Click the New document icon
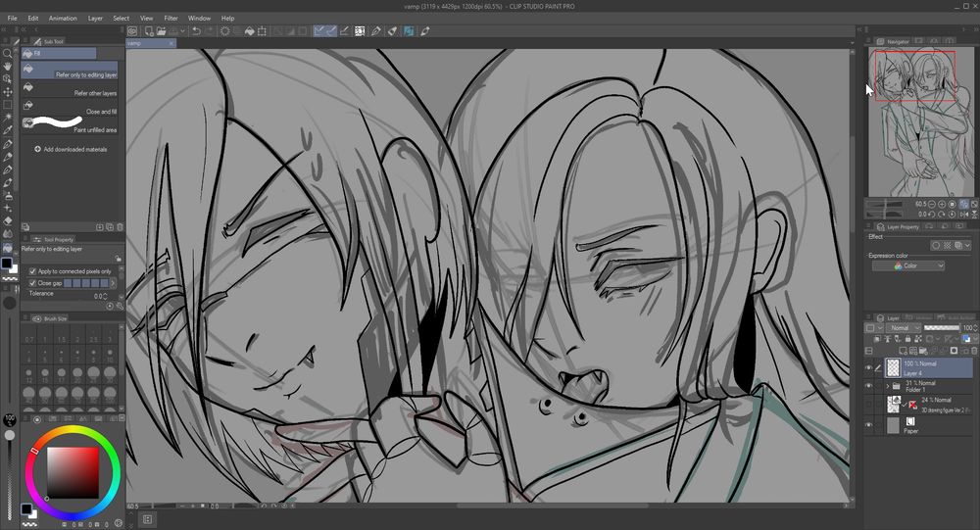Viewport: 980px width, 530px height. 149,30
